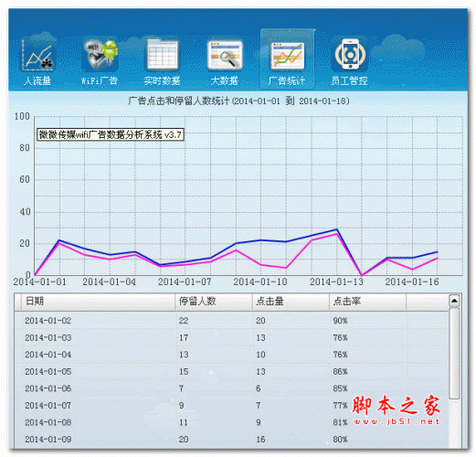The width and height of the screenshot is (476, 457).
Task: Open the 实时数据 table icon
Action: 163,55
